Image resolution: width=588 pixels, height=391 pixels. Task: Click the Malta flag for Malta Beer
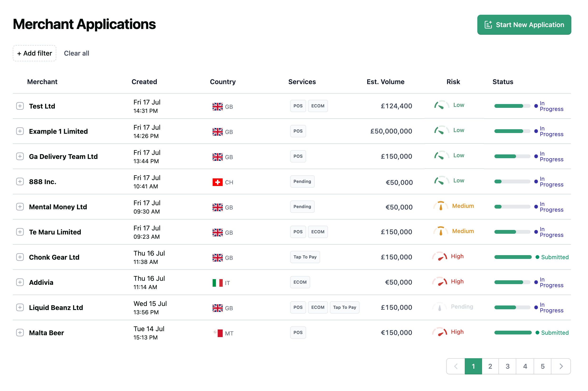click(x=218, y=333)
